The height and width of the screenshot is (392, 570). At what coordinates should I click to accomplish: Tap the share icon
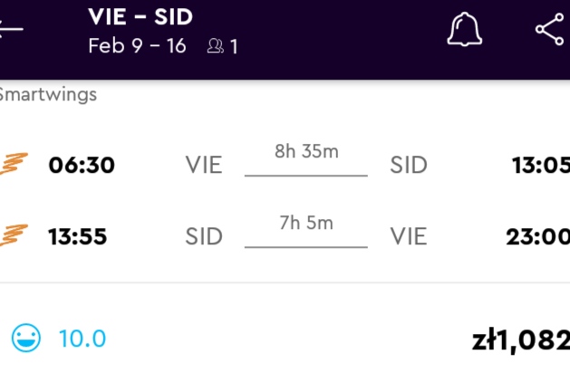coord(550,29)
